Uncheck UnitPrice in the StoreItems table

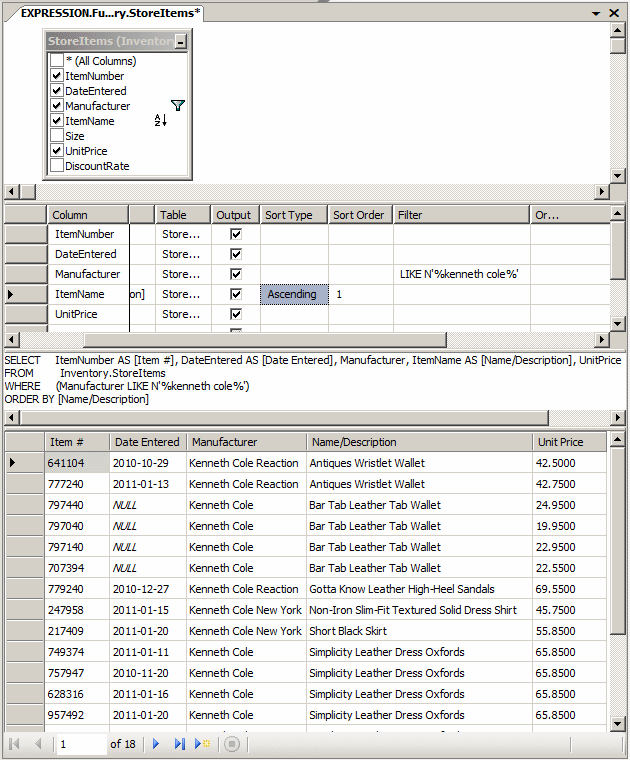[57, 151]
